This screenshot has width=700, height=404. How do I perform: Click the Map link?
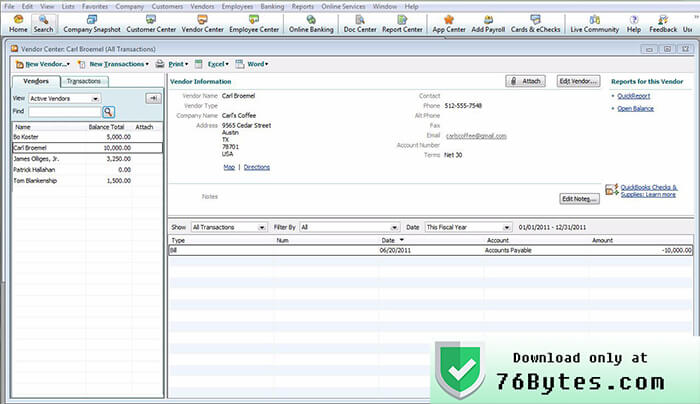[x=229, y=167]
